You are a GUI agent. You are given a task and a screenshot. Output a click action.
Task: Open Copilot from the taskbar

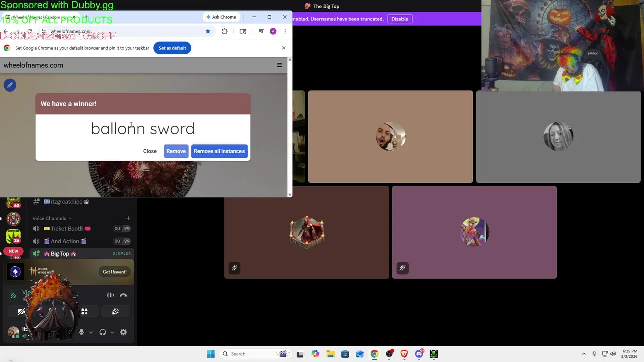(x=315, y=354)
